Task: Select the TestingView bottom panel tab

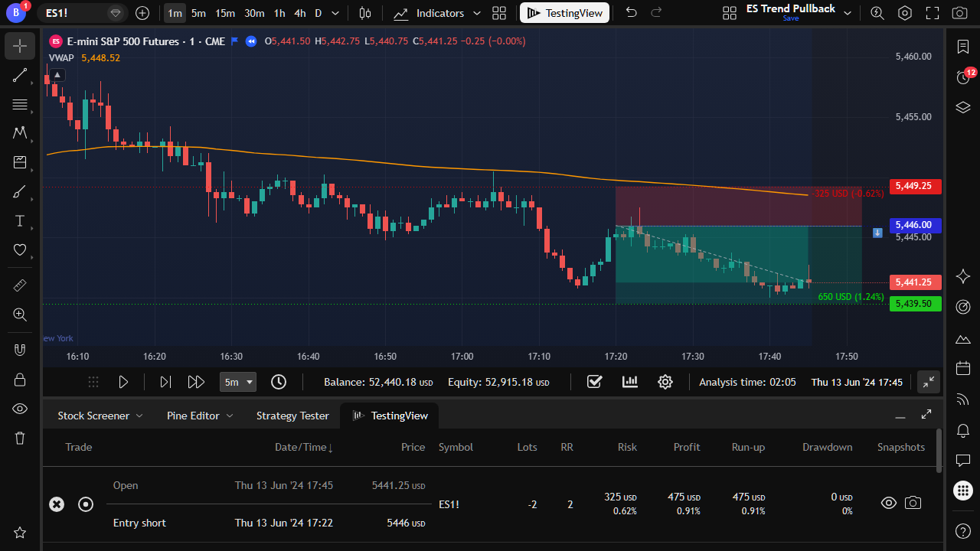Action: (390, 416)
